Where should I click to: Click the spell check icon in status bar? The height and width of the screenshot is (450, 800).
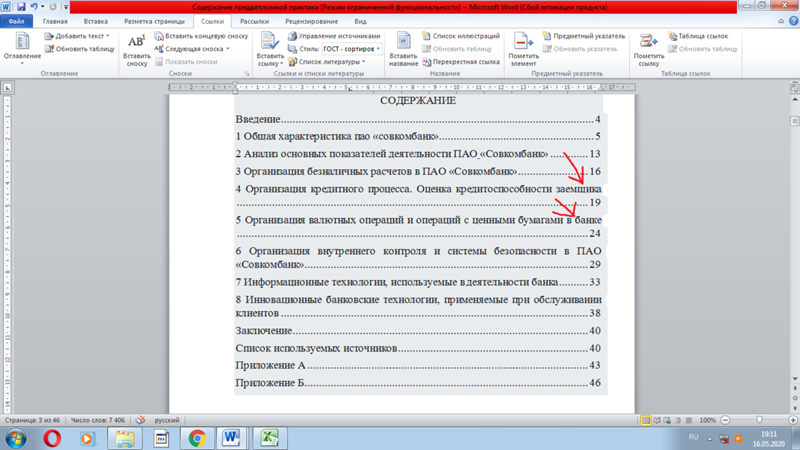(x=140, y=420)
